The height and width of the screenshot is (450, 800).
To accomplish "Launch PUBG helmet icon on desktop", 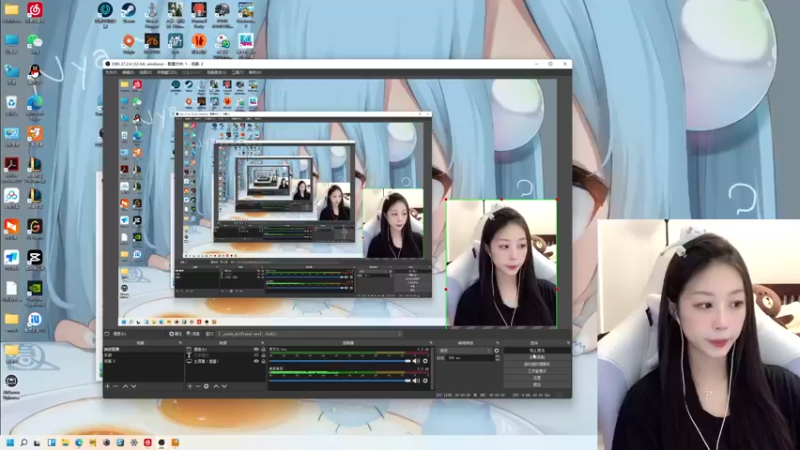I will [222, 10].
